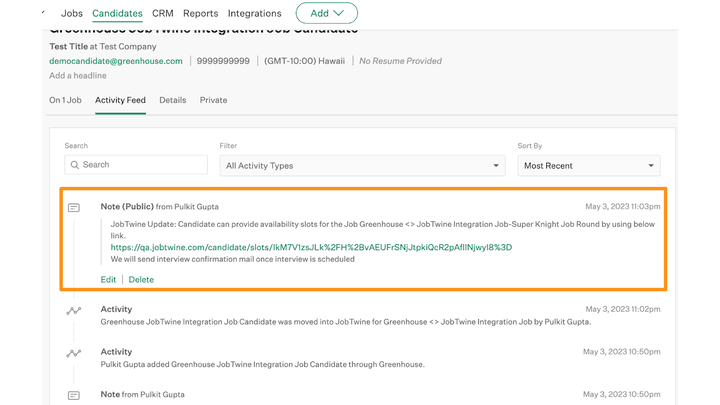Click the magnifier icon in the search box
The image size is (720, 405).
pos(75,165)
